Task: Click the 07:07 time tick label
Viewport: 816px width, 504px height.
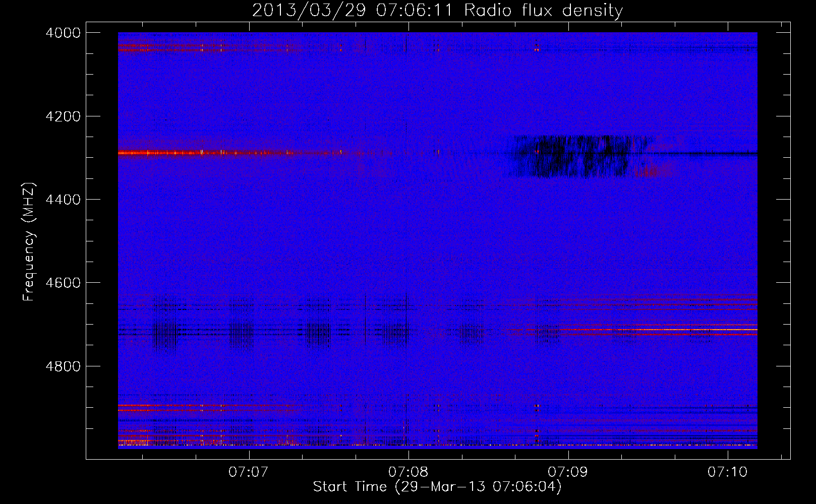Action: (248, 472)
